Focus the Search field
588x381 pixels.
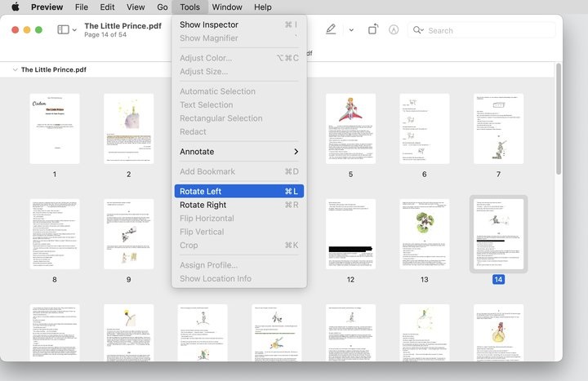481,30
